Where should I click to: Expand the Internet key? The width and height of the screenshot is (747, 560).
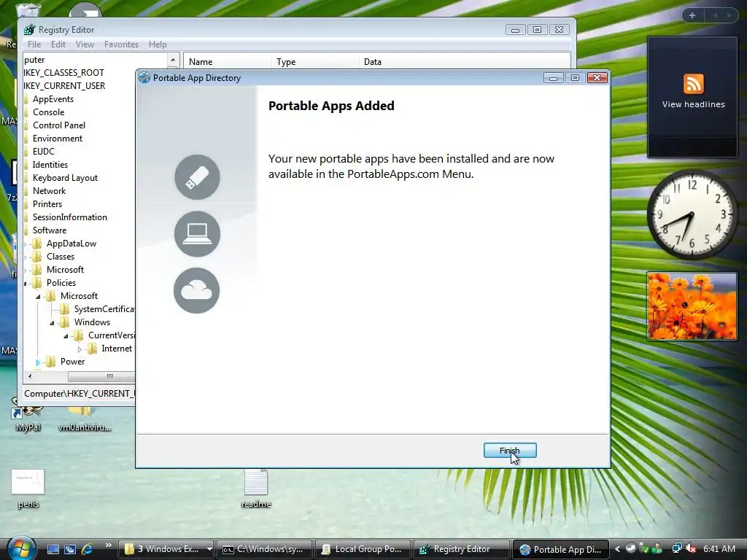[x=80, y=349]
